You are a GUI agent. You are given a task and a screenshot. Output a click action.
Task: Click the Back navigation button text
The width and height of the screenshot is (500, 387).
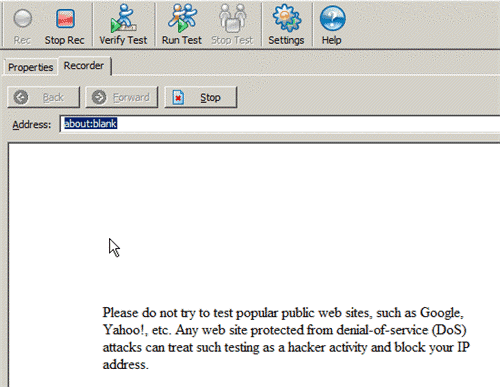53,98
